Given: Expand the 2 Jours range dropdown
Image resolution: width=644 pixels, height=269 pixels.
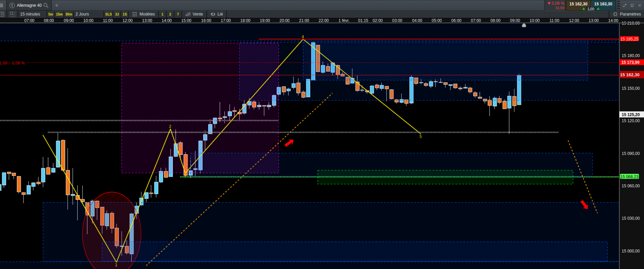Looking at the screenshot, I should (x=82, y=14).
